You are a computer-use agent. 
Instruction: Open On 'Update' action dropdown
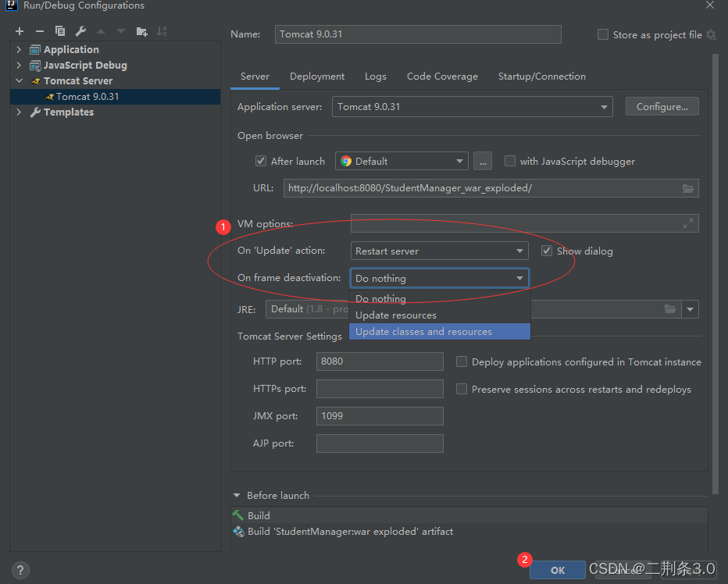(439, 251)
